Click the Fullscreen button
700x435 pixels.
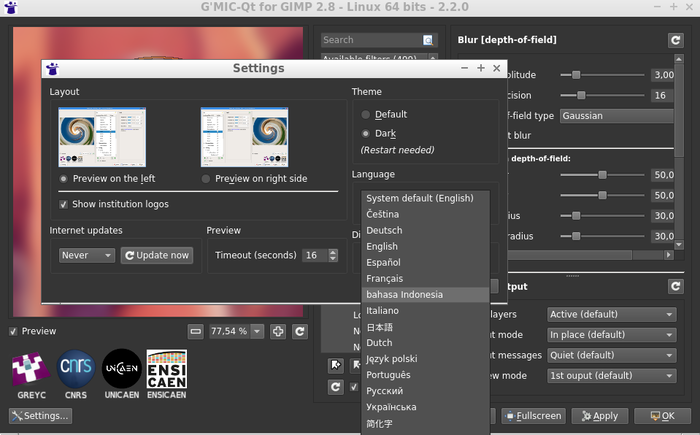point(533,416)
